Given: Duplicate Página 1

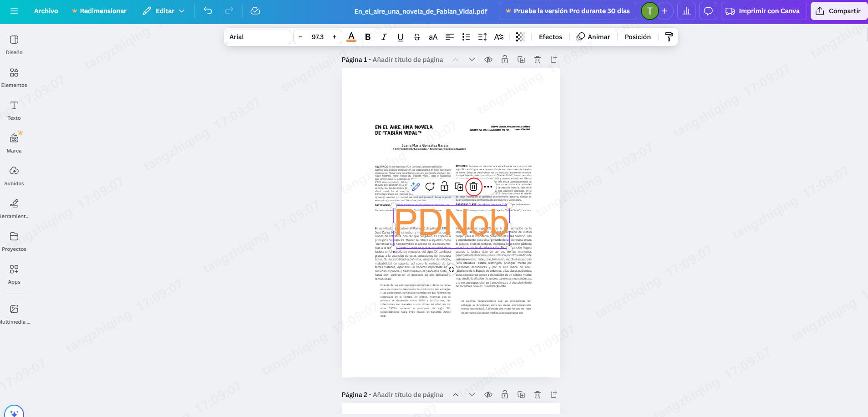Looking at the screenshot, I should [521, 60].
